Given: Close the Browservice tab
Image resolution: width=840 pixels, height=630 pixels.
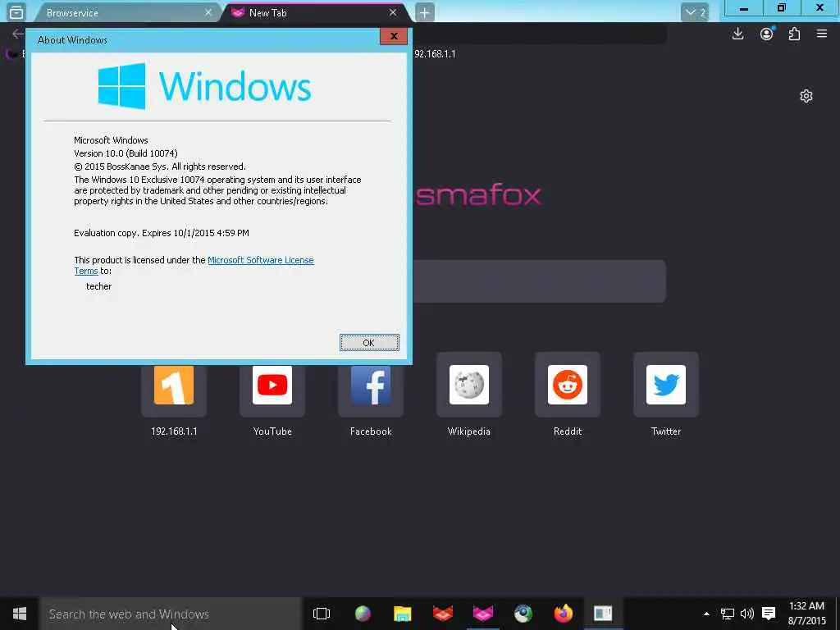Looking at the screenshot, I should (x=208, y=12).
